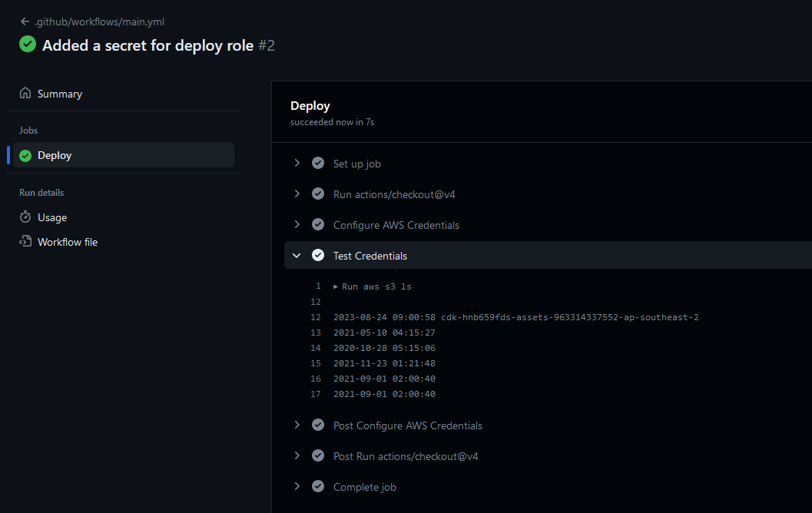812x513 pixels.
Task: Click log line number 16
Action: tap(316, 379)
